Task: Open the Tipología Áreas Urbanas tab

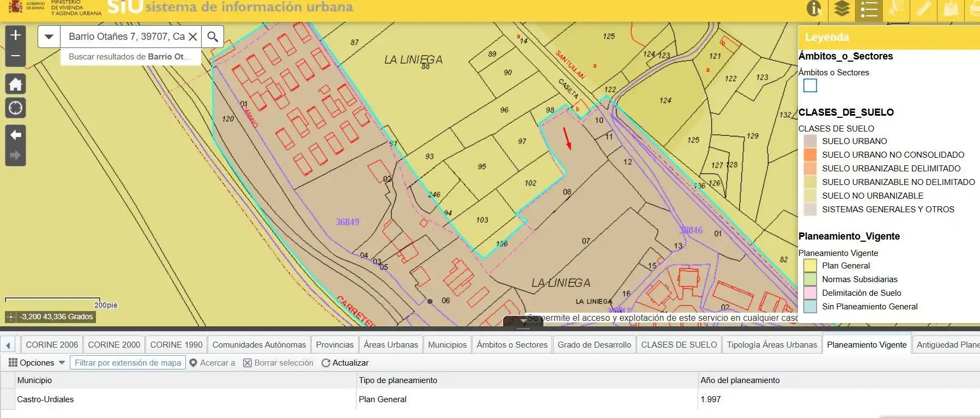Action: pos(772,345)
